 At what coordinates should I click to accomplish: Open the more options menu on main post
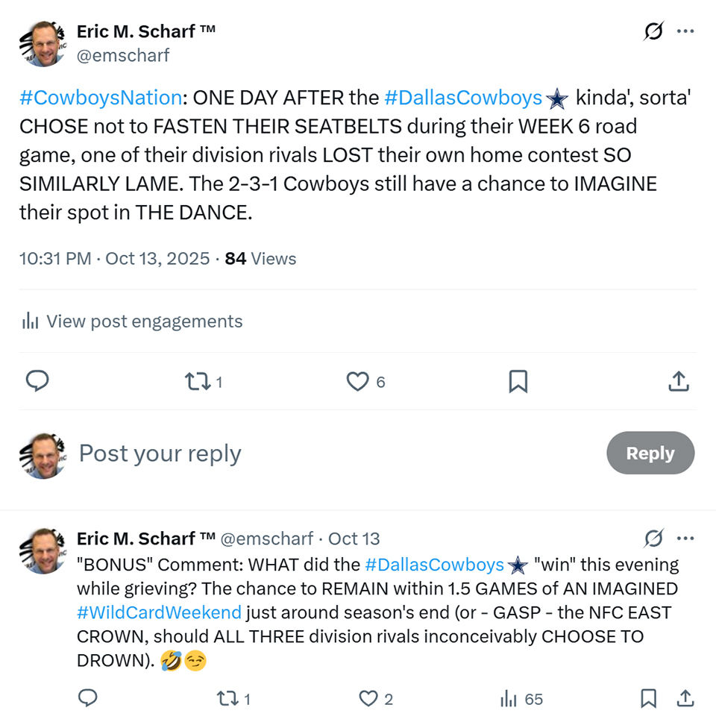point(685,31)
